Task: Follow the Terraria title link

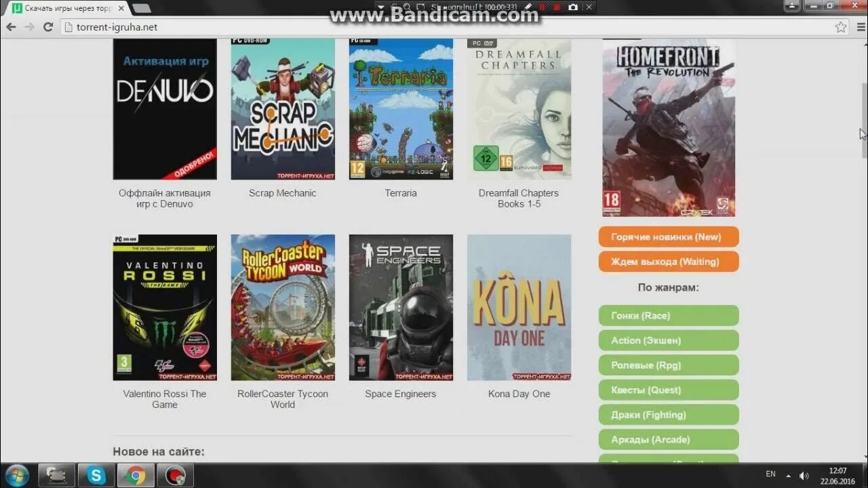Action: pos(401,193)
